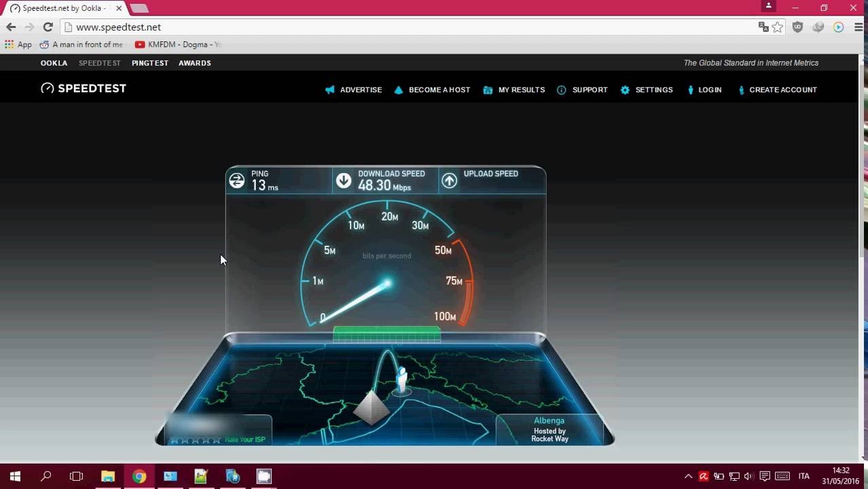
Task: Open a new tab beside Speedtest tab
Action: click(139, 8)
